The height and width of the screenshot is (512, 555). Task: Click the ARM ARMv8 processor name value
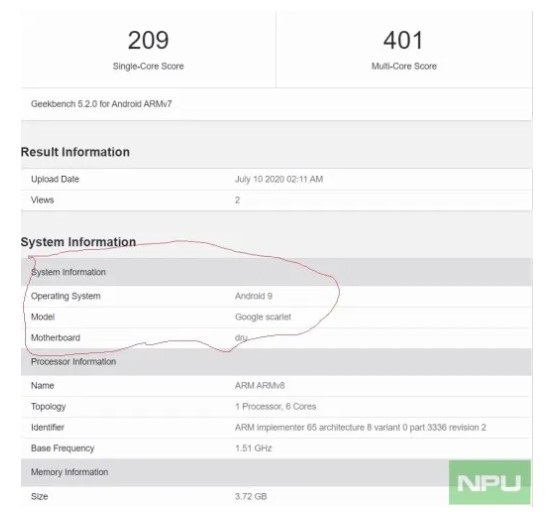[260, 385]
